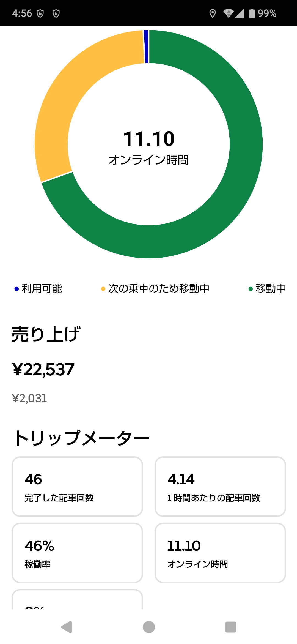Tap the green 移動中 legend dot
This screenshot has width=297, height=644.
(251, 289)
